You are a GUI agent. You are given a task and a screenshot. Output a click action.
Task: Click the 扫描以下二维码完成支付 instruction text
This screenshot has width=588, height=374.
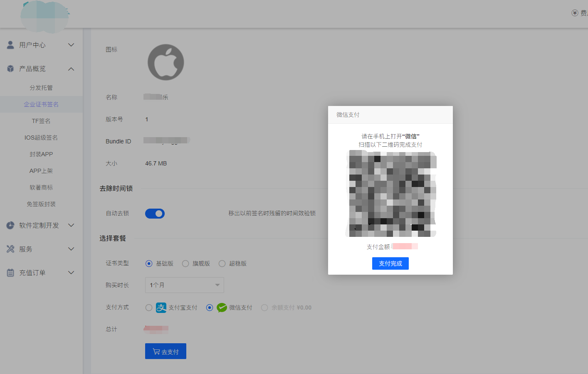click(390, 145)
